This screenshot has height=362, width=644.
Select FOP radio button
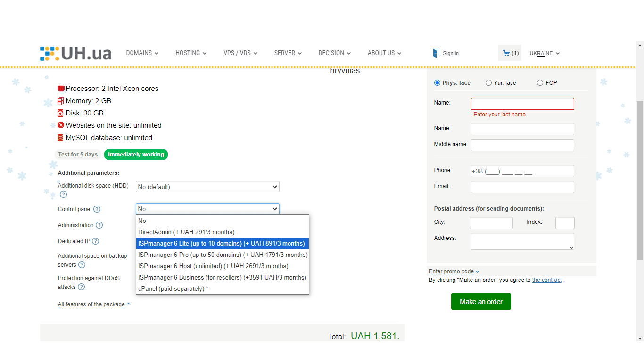(540, 83)
